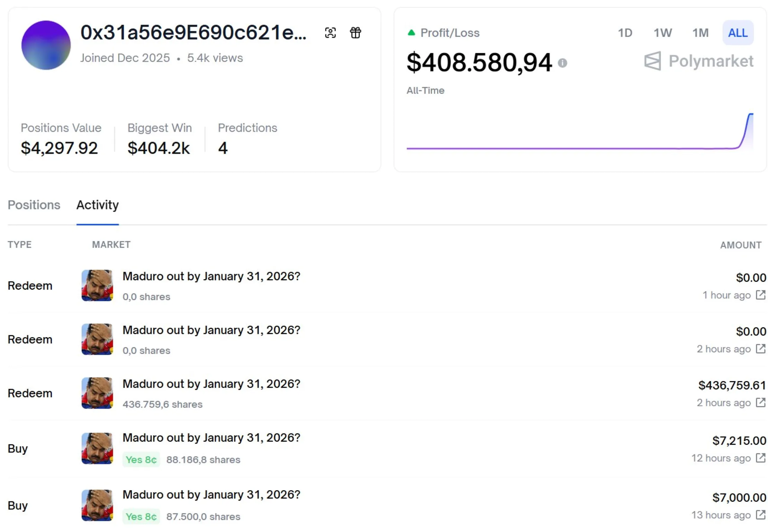Open external link for $7,215.00 buy transaction
The width and height of the screenshot is (768, 532).
(760, 458)
